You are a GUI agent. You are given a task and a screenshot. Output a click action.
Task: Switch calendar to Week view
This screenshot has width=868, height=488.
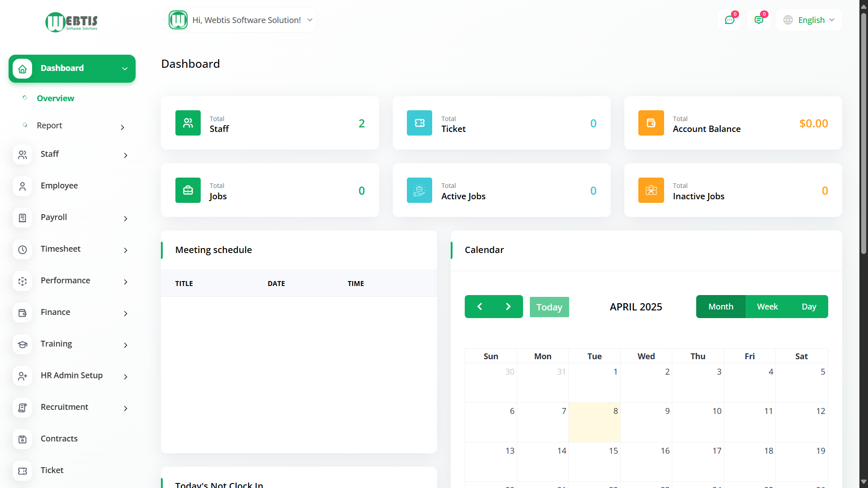pos(767,307)
